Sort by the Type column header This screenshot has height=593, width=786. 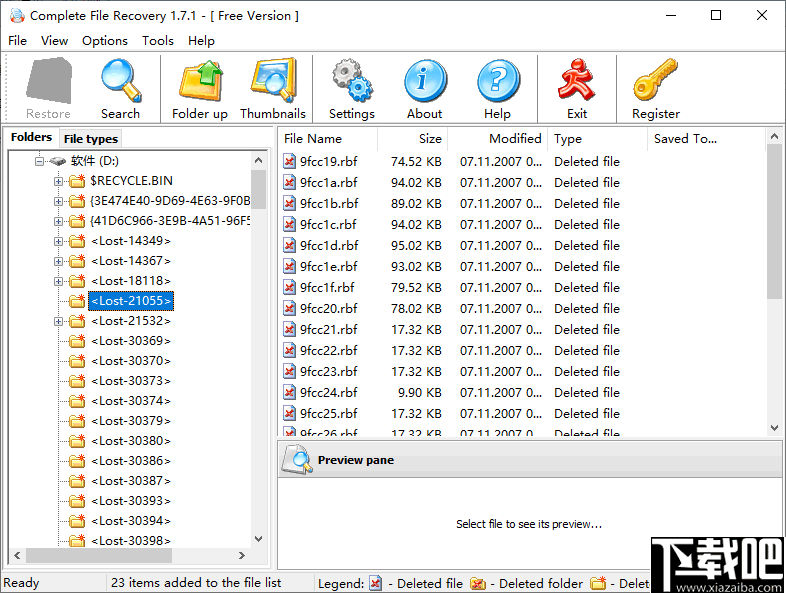pos(598,138)
